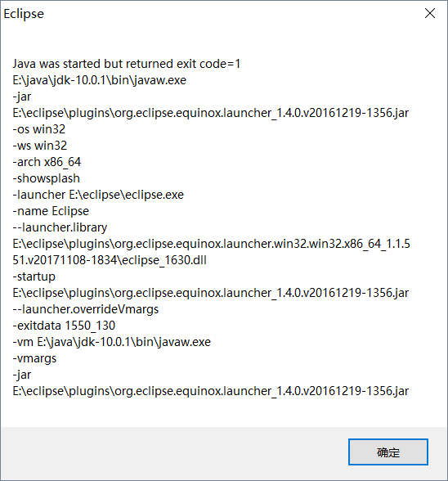Click the '-showsplash' argument line
The height and width of the screenshot is (481, 448).
pos(46,178)
